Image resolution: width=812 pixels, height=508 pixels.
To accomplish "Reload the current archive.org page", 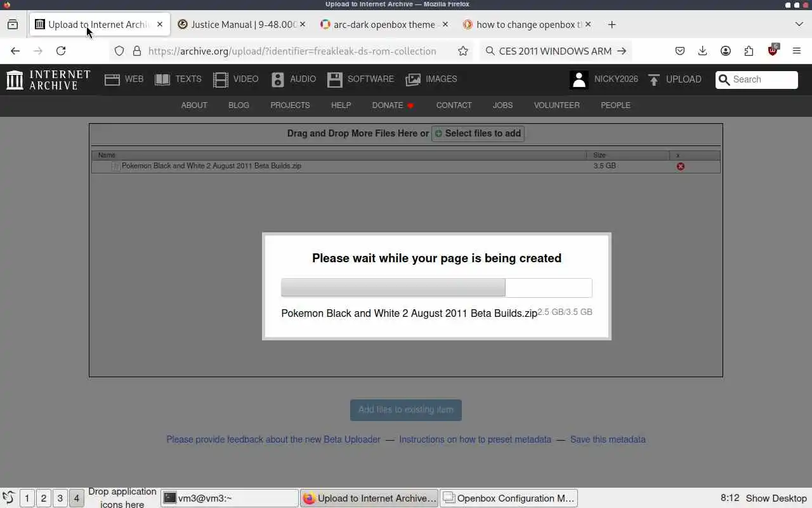I will click(x=61, y=51).
